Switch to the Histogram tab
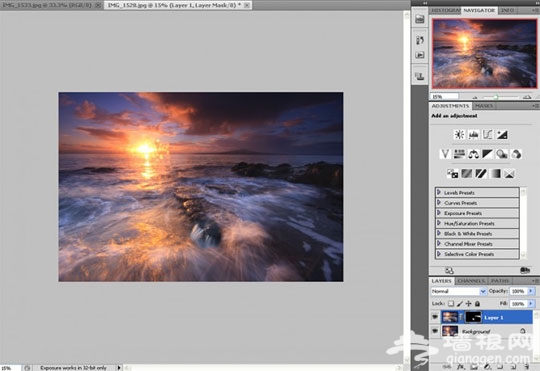The image size is (540, 371). point(445,10)
